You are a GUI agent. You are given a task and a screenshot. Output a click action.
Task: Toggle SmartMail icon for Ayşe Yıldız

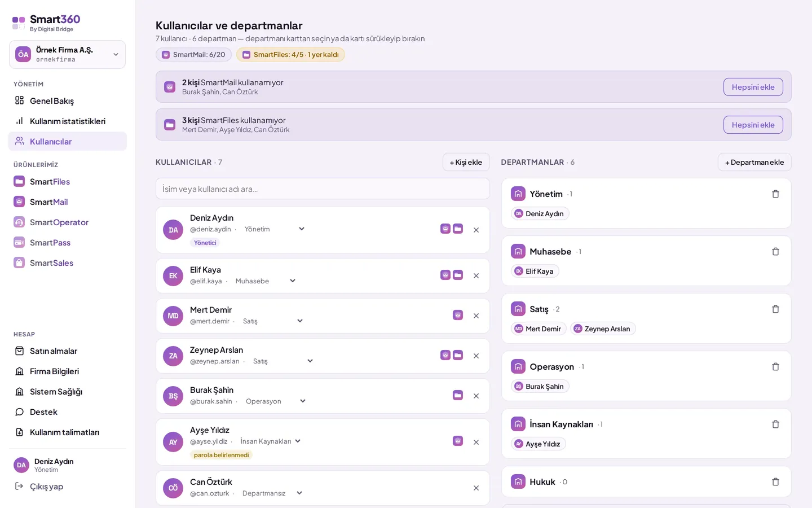click(458, 441)
